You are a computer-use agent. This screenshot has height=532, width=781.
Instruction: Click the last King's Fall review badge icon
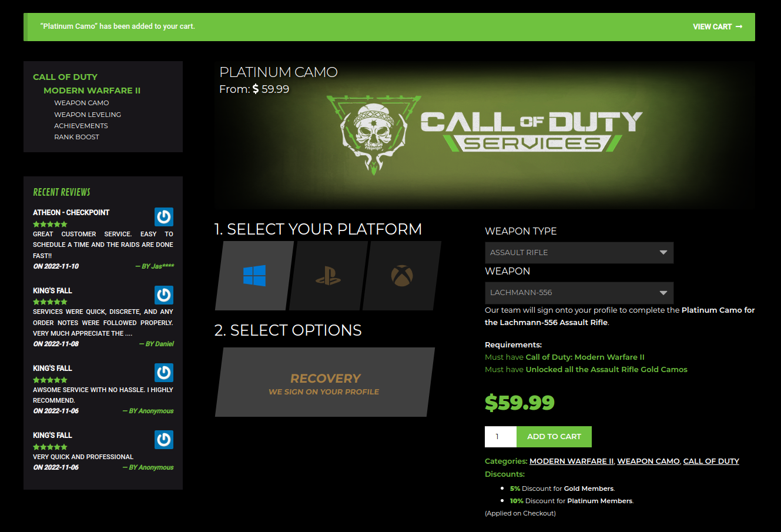[x=164, y=440]
